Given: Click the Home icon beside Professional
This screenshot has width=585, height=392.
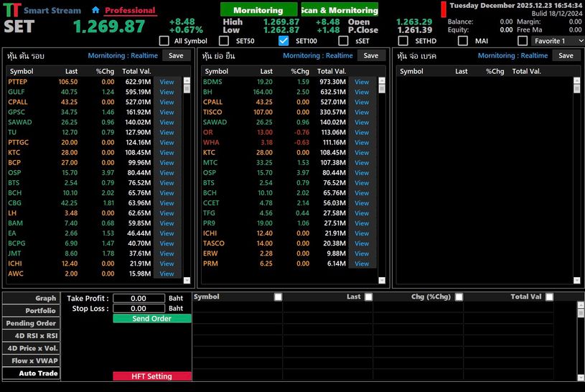Looking at the screenshot, I should tap(95, 10).
